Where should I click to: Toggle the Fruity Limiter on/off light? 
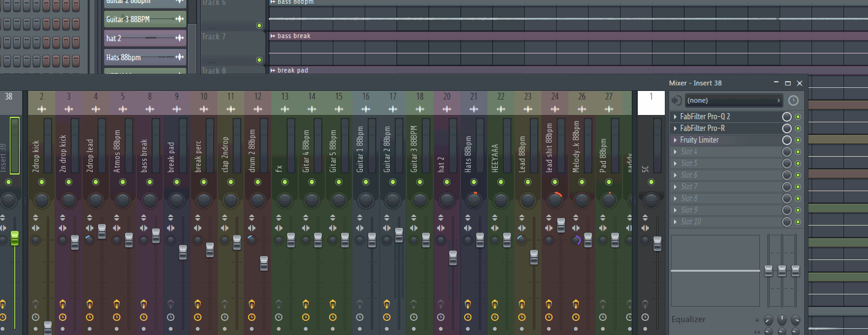(x=798, y=140)
